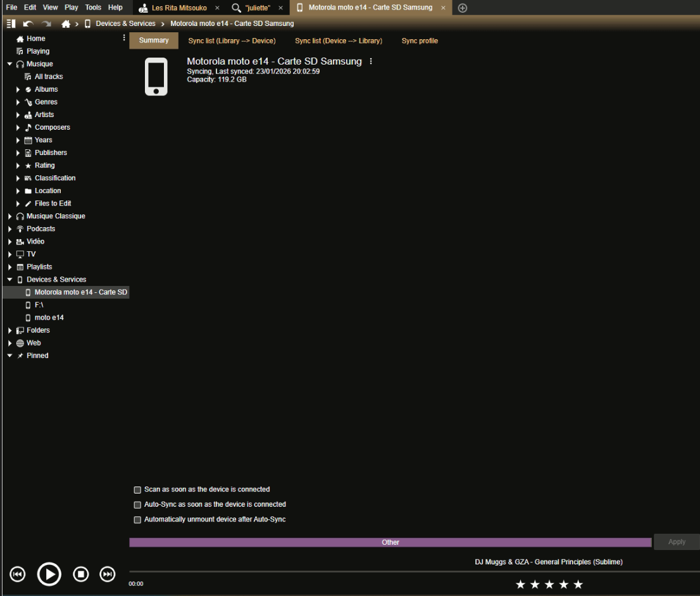Click the Home icon in the breadcrumb bar
Viewport: 700px width, 596px height.
click(66, 23)
